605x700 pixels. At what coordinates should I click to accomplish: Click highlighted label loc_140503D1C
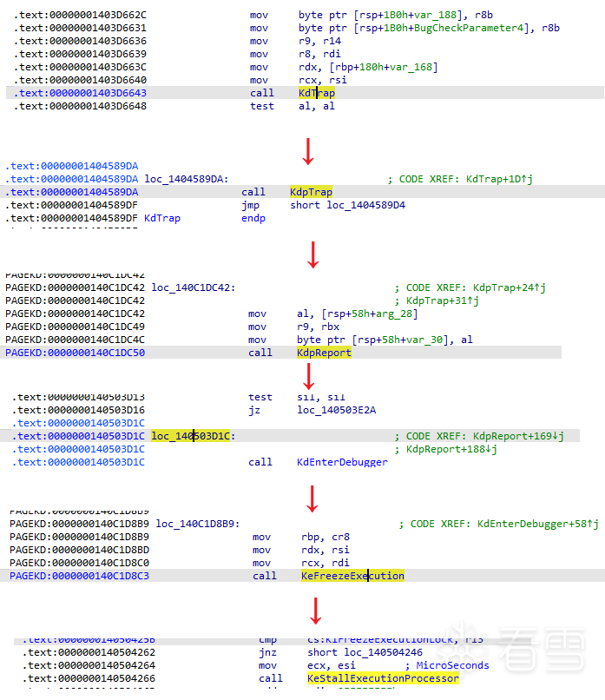pyautogui.click(x=190, y=436)
